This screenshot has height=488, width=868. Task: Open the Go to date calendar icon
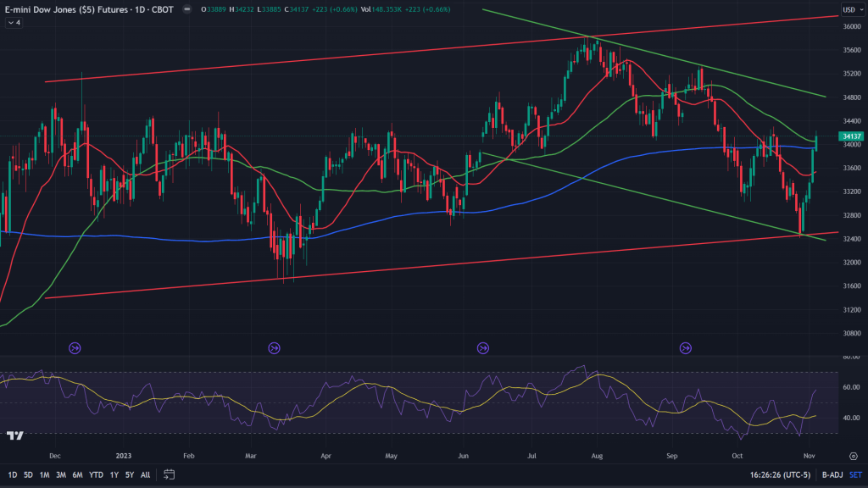[170, 474]
